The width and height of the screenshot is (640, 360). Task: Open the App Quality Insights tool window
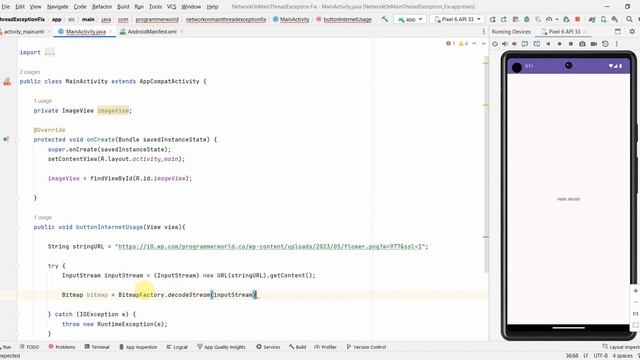pos(221,347)
